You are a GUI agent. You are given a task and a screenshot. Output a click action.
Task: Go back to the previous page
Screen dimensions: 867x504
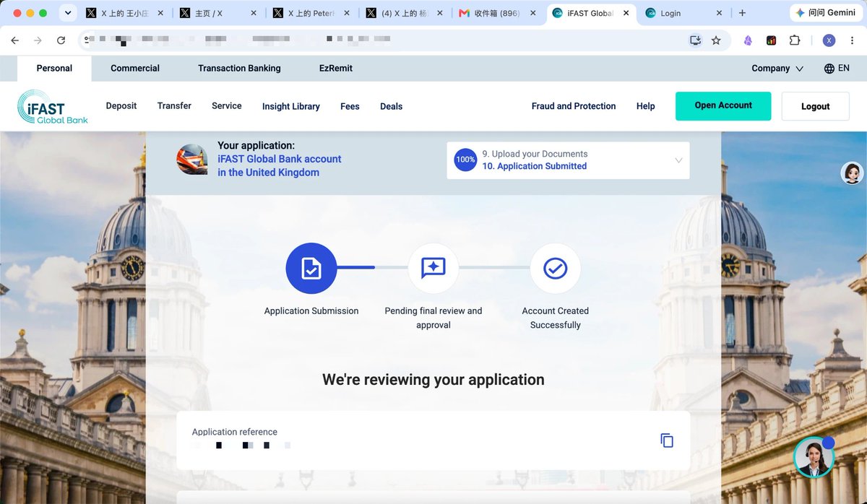click(x=15, y=40)
